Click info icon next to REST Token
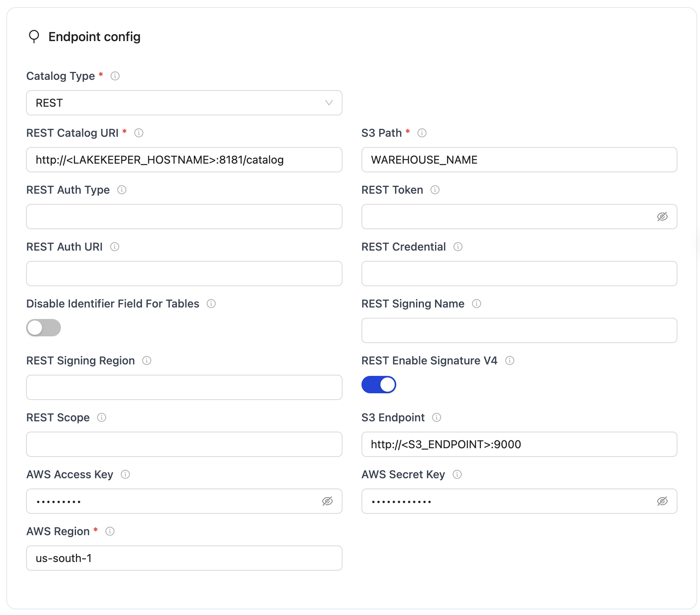This screenshot has width=700, height=615. click(435, 190)
